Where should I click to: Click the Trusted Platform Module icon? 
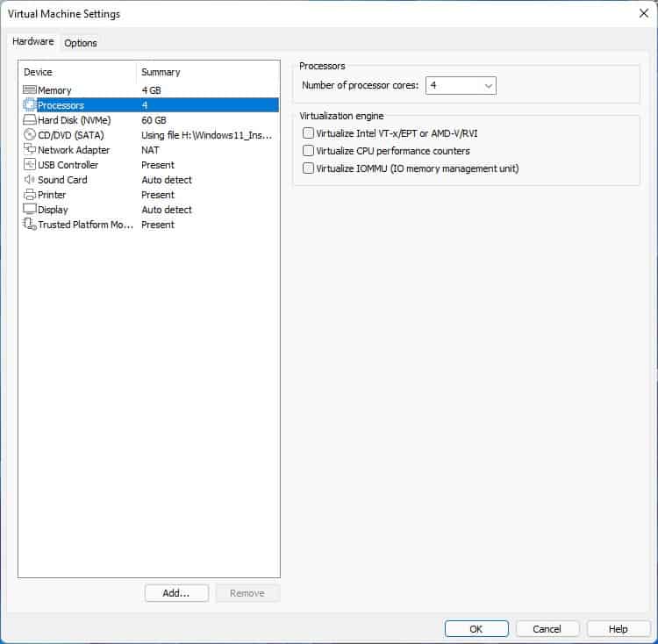point(29,224)
